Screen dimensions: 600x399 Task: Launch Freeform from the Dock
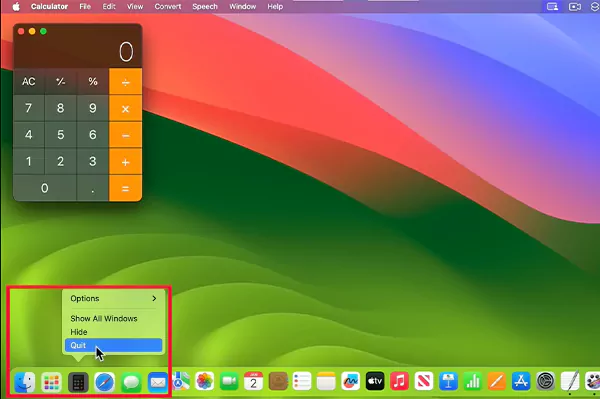click(351, 381)
